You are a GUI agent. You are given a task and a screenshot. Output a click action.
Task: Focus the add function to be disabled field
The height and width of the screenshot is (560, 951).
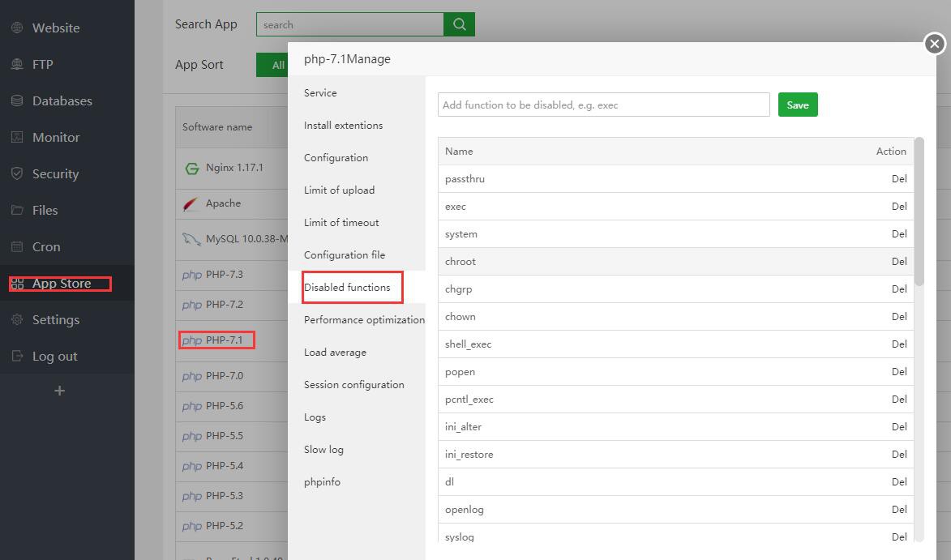point(603,105)
